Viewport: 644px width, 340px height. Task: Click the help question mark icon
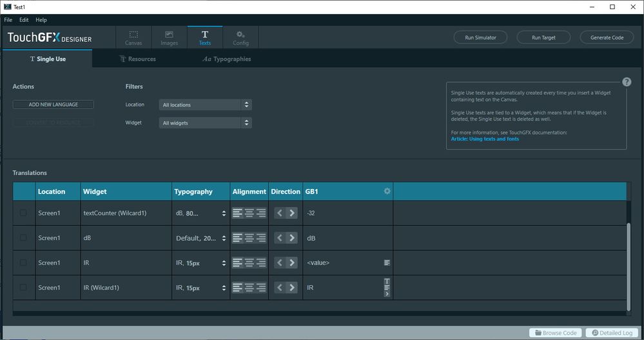tap(627, 82)
